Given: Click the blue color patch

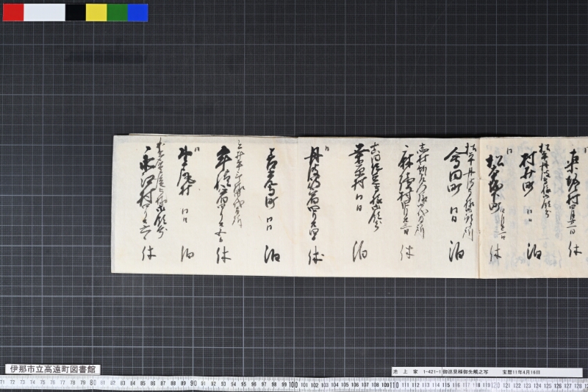Looking at the screenshot, I should pos(138,13).
